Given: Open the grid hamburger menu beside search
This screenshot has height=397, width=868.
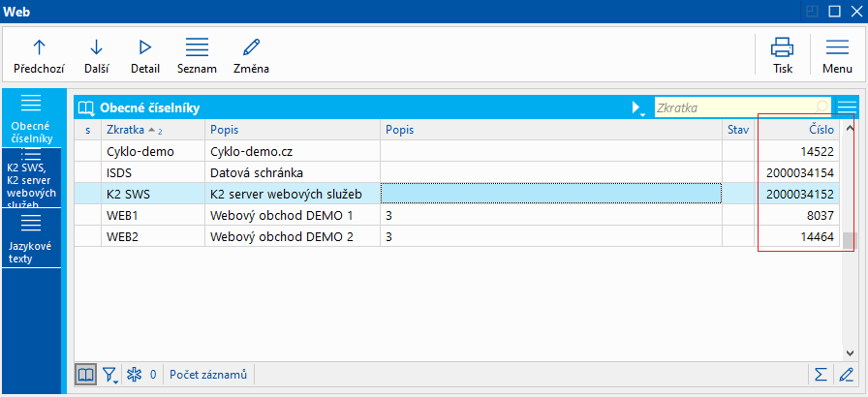Looking at the screenshot, I should click(x=847, y=107).
